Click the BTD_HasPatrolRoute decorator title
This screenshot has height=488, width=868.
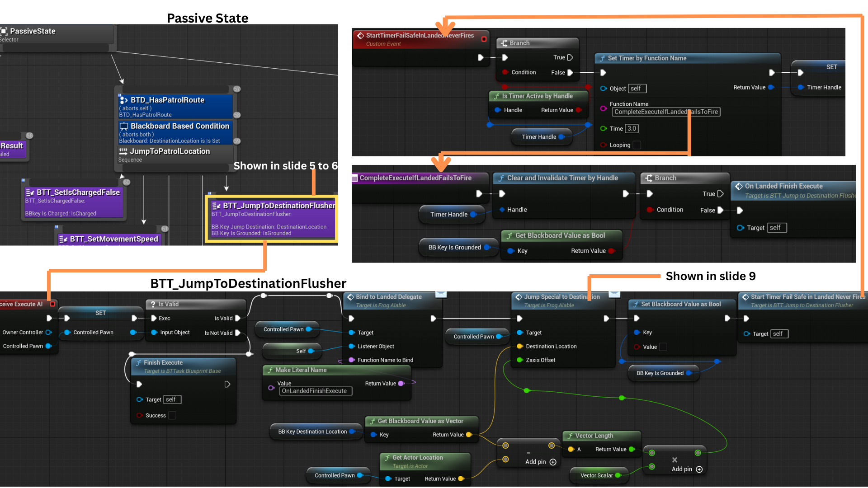[x=167, y=100]
